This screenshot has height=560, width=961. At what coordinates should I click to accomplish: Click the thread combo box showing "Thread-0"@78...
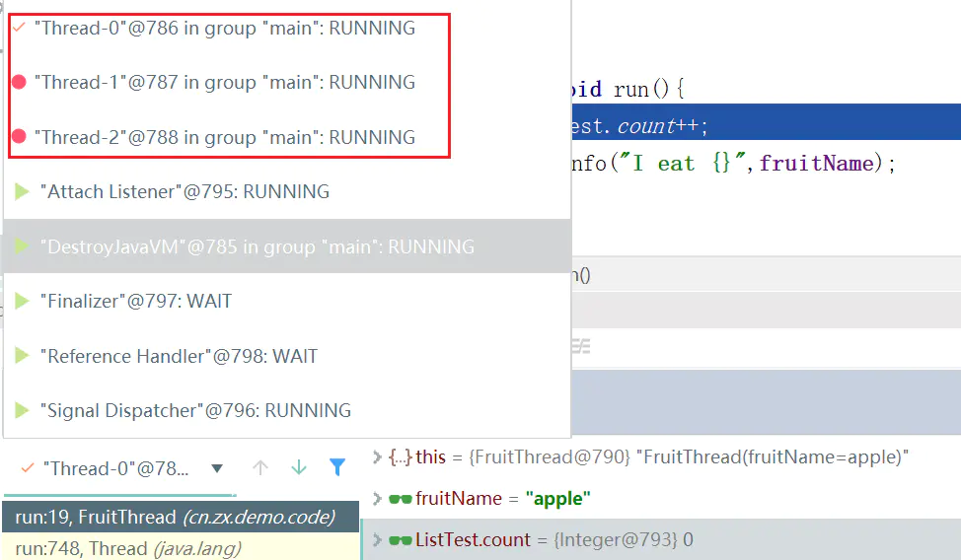tap(120, 468)
